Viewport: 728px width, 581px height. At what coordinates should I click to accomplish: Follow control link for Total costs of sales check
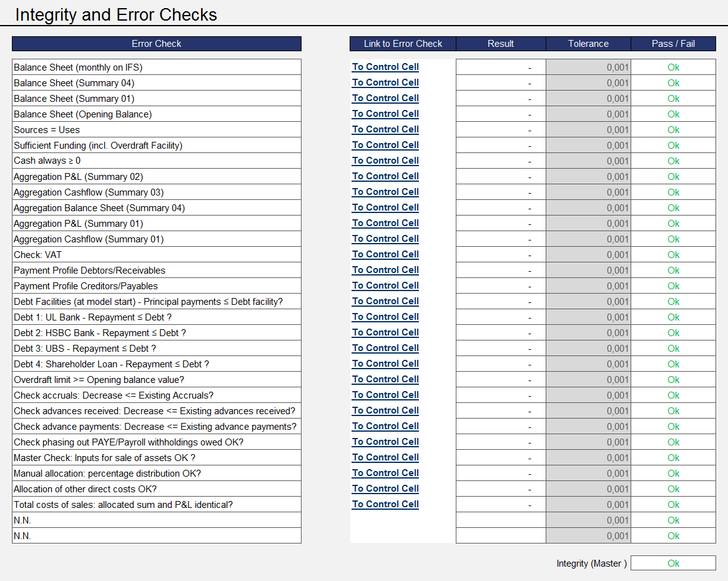(385, 504)
